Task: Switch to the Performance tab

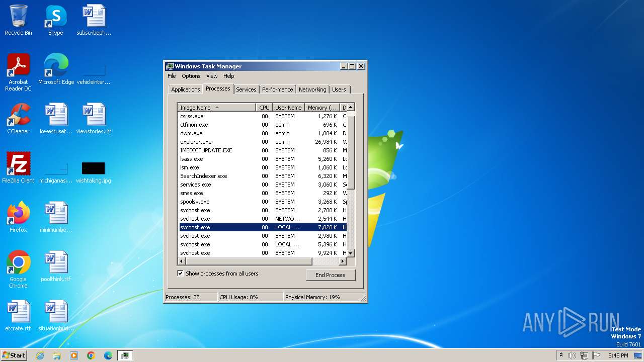Action: (277, 89)
